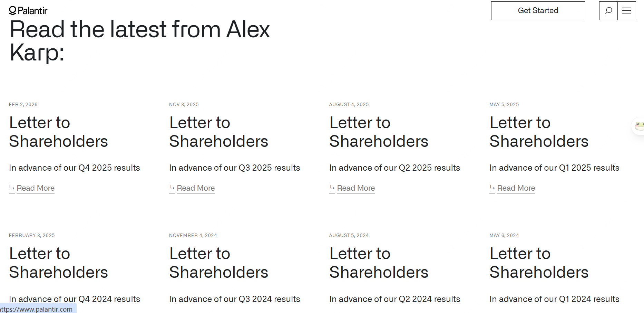Click the frog widget at right edge
The height and width of the screenshot is (313, 644).
pyautogui.click(x=639, y=125)
